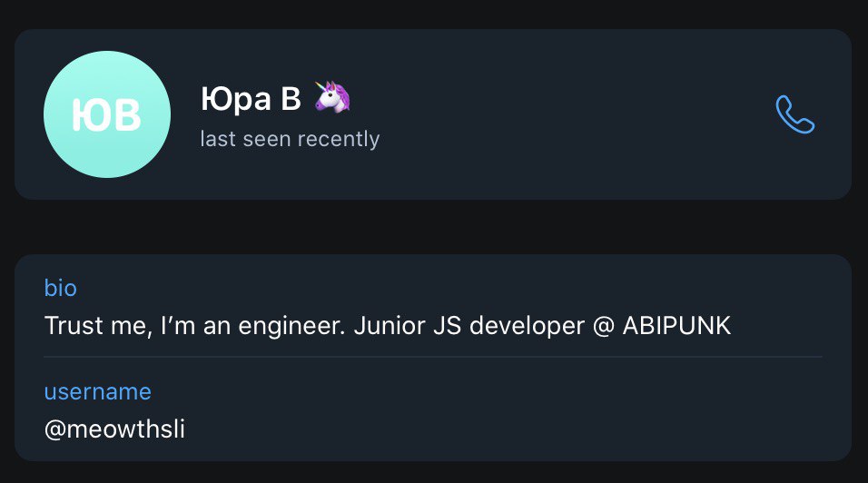This screenshot has height=483, width=868.
Task: Click the '@' symbol before ABIPUNK
Action: [x=604, y=326]
